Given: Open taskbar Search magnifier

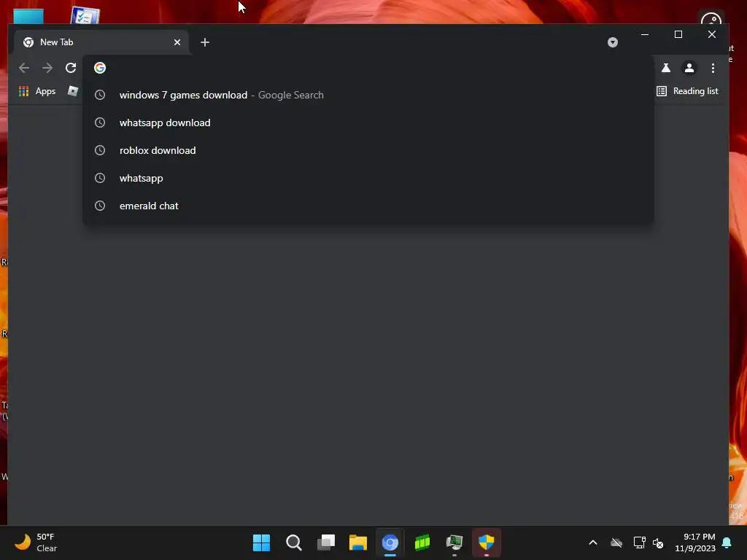Looking at the screenshot, I should (x=293, y=542).
